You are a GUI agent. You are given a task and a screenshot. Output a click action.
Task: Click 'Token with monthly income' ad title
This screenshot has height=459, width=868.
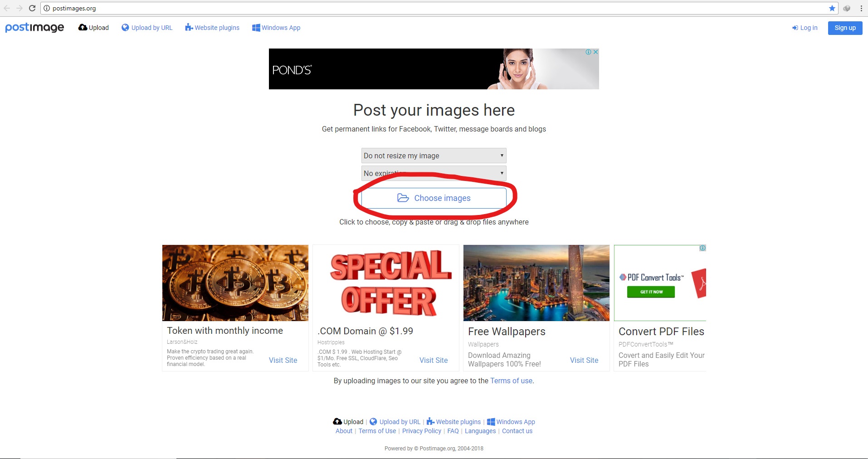click(x=225, y=331)
